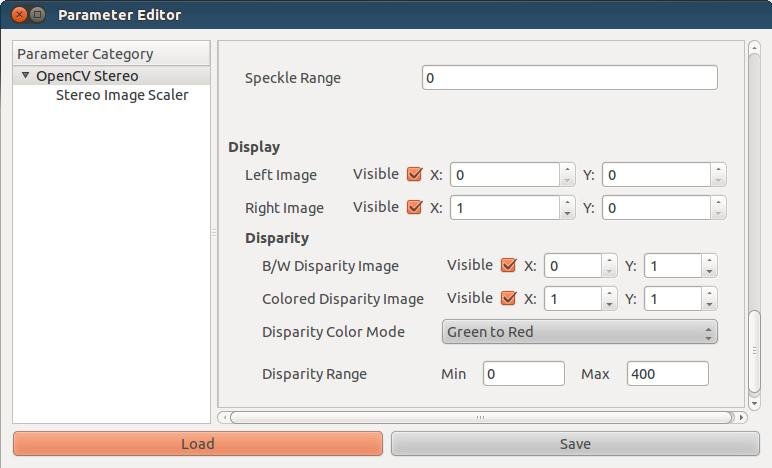Toggle Colored Disparity Image Visible checkbox
The width and height of the screenshot is (772, 468).
(508, 298)
